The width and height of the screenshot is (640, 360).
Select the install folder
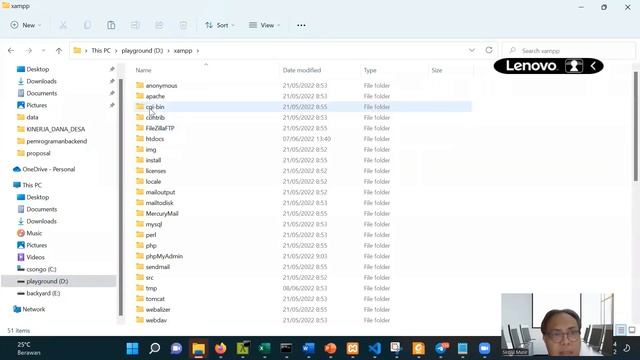[x=153, y=160]
